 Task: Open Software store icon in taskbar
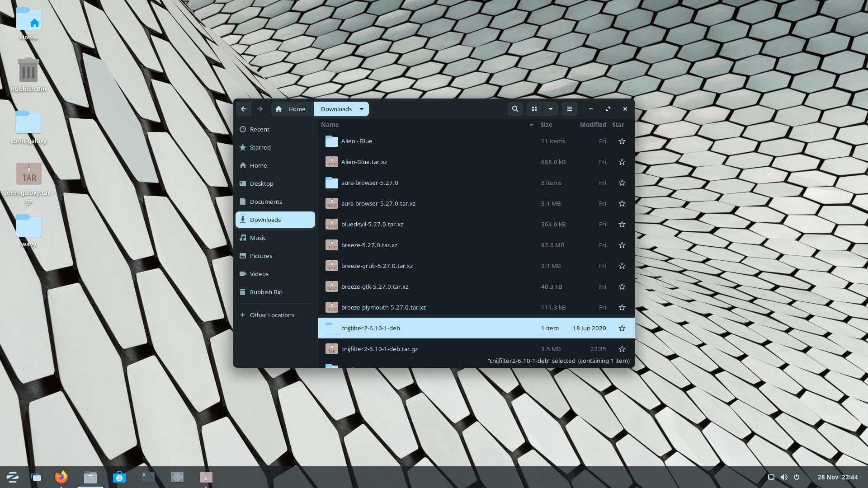point(119,477)
